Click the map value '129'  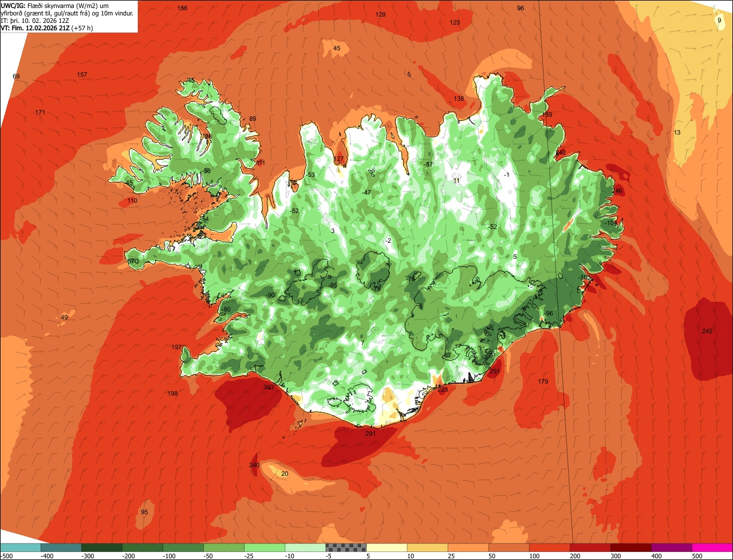[x=380, y=14]
